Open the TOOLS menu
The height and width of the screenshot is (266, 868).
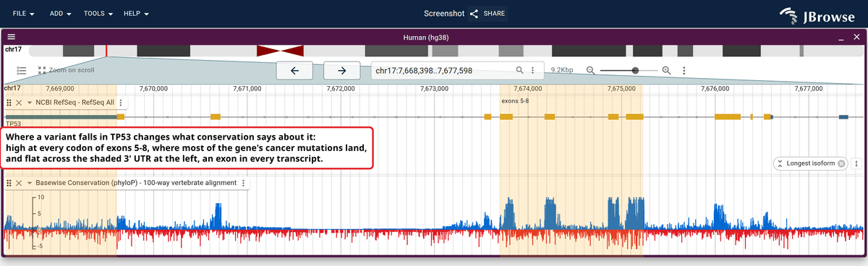point(99,14)
